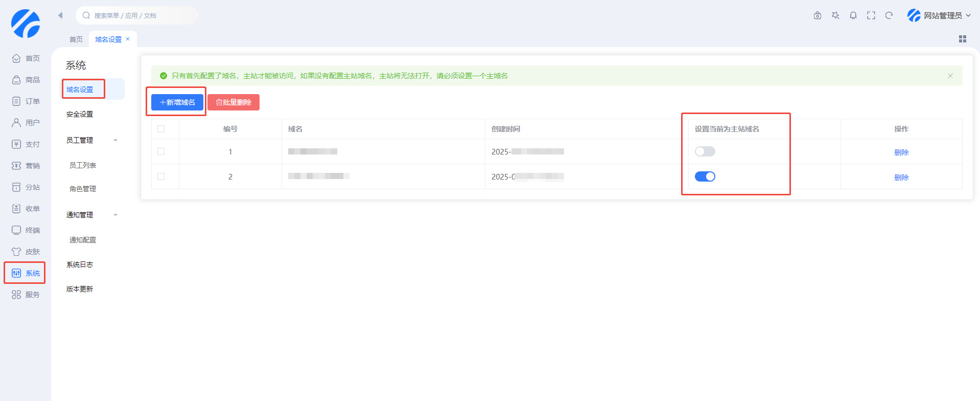This screenshot has height=401, width=980.
Task: Click the search box for menus and apps
Action: [x=138, y=16]
